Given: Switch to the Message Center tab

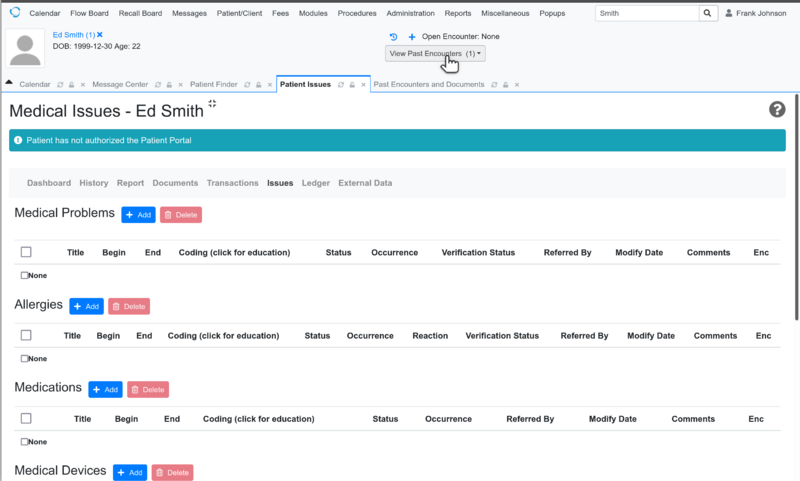Looking at the screenshot, I should point(120,85).
